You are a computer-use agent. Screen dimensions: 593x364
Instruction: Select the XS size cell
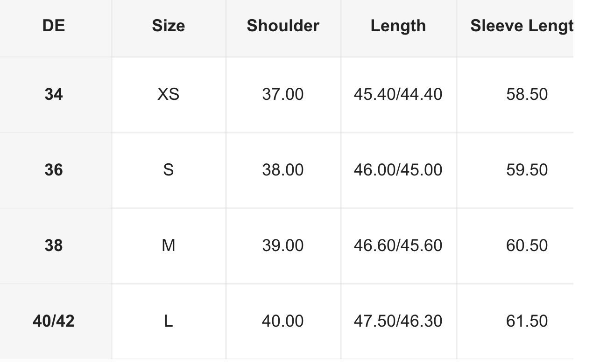point(168,95)
